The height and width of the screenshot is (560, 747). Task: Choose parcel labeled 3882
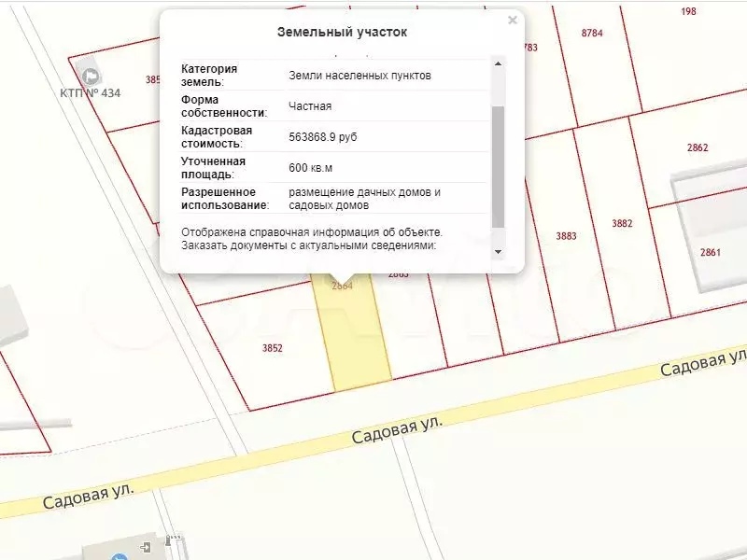622,223
